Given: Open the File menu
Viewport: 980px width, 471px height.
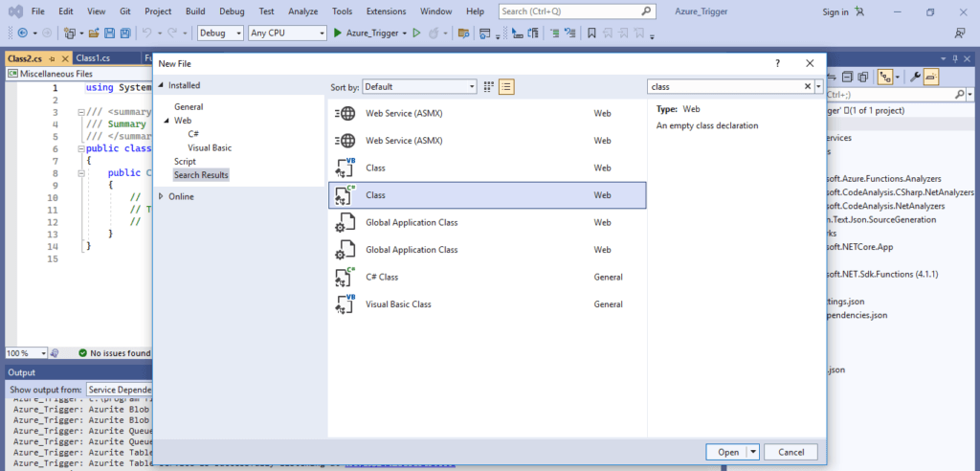Looking at the screenshot, I should coord(37,11).
